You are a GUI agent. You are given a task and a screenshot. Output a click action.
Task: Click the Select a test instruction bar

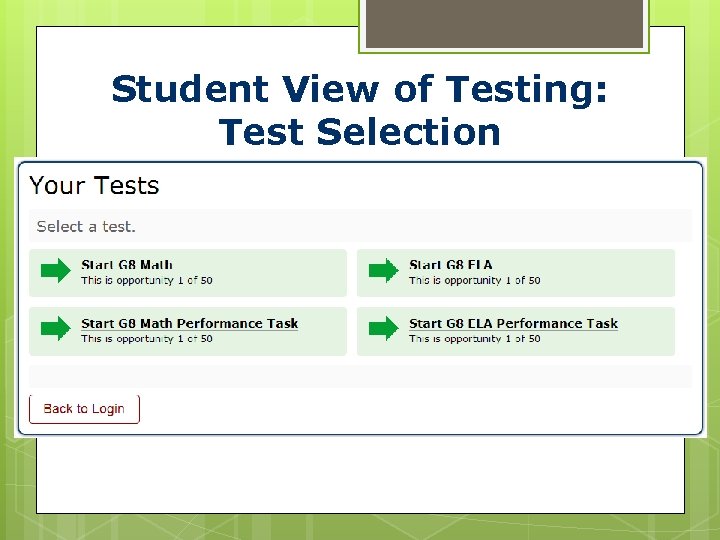[x=360, y=226]
